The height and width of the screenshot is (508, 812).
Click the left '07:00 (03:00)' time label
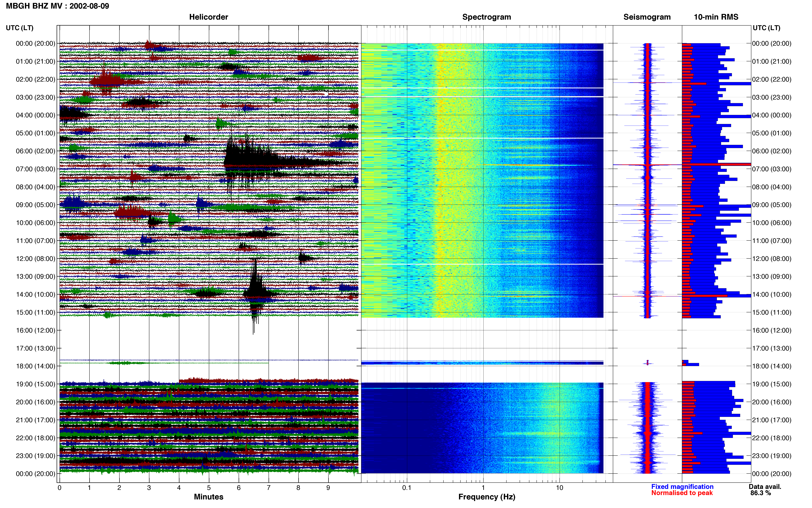[36, 169]
